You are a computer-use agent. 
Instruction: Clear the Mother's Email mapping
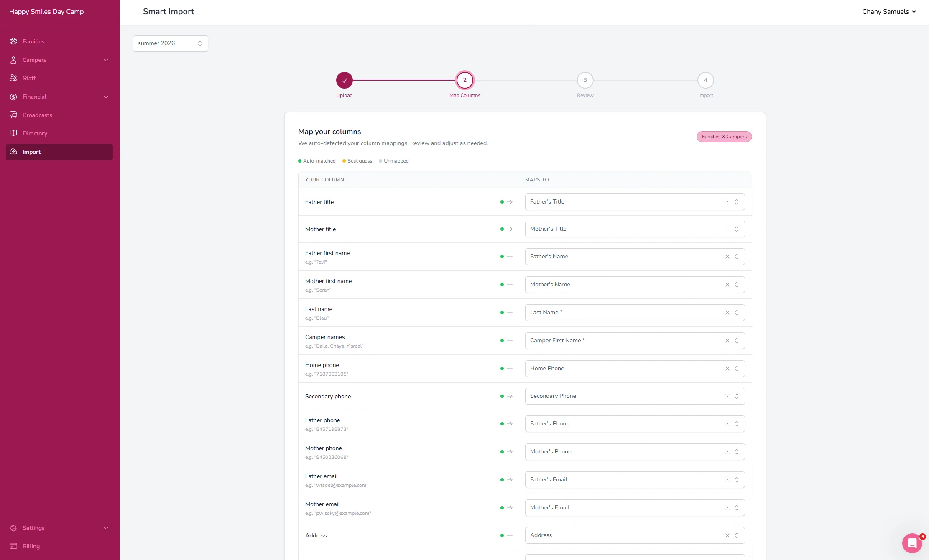click(x=727, y=508)
